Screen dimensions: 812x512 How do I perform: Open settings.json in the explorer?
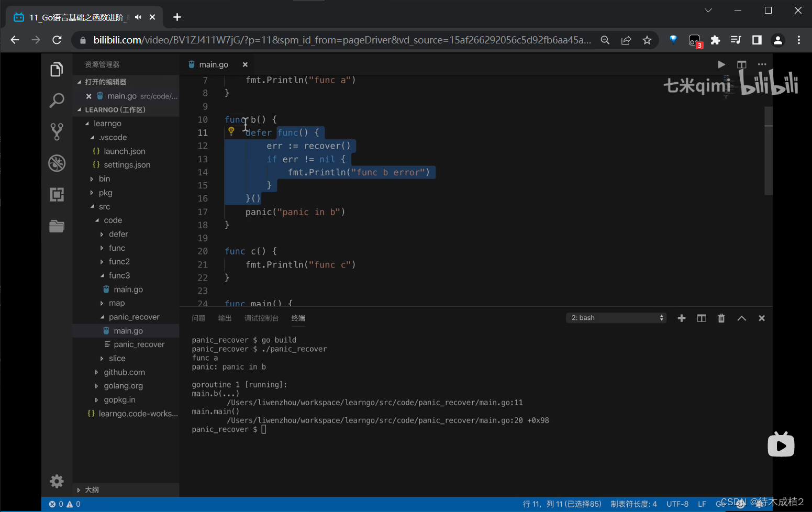pos(127,165)
